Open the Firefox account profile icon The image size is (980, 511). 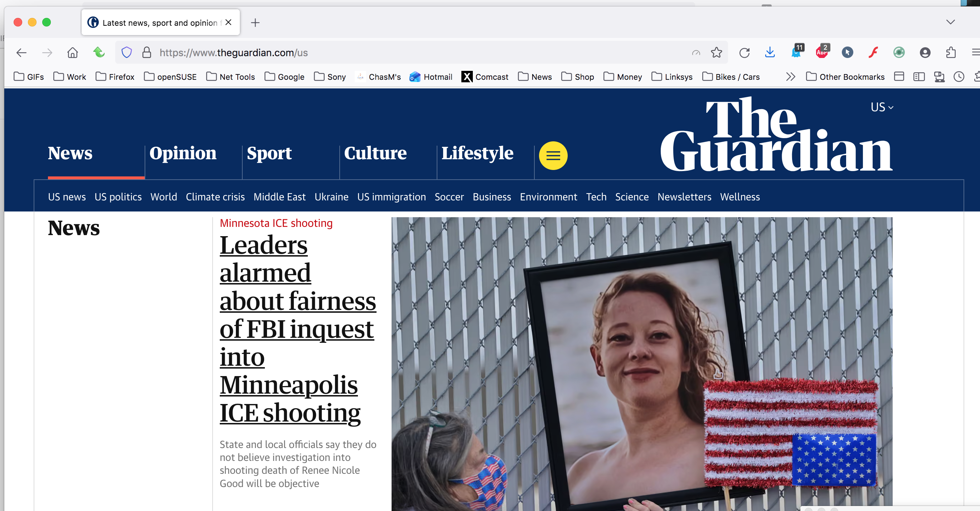(925, 53)
